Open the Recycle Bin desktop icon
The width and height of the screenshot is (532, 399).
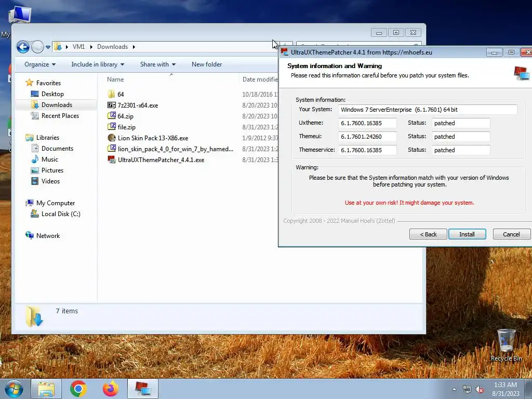point(506,345)
